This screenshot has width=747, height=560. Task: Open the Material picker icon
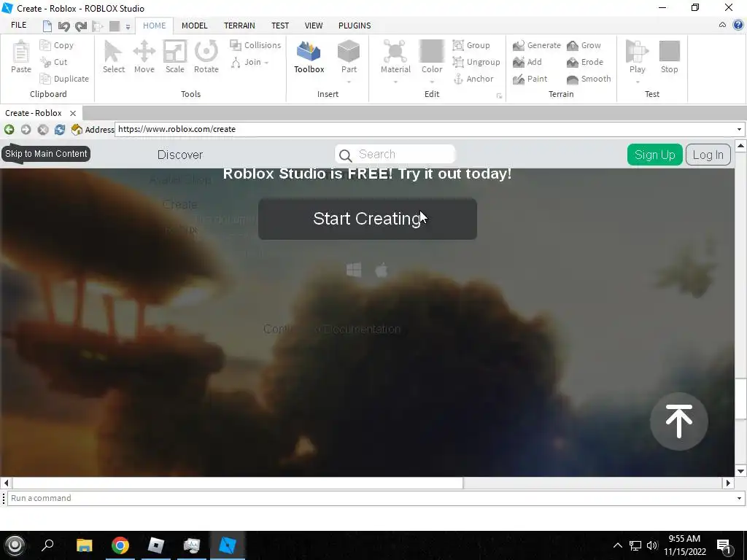(x=395, y=52)
